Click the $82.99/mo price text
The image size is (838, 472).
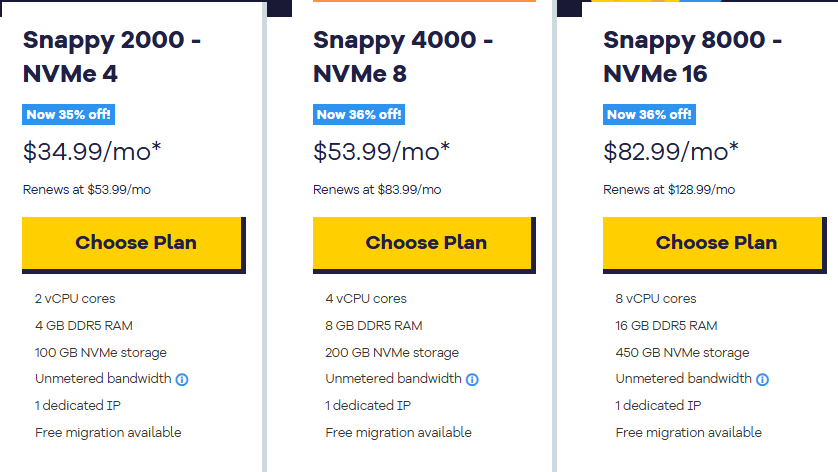click(672, 152)
